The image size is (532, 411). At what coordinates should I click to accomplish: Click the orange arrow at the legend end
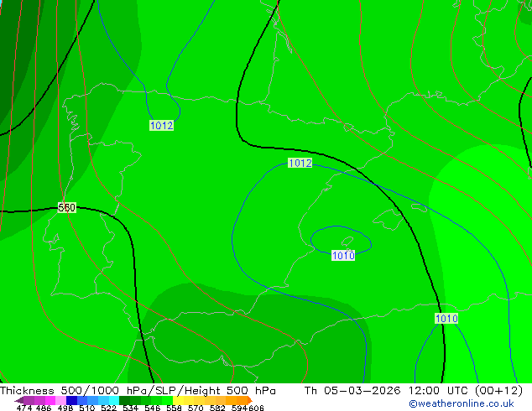coord(250,400)
